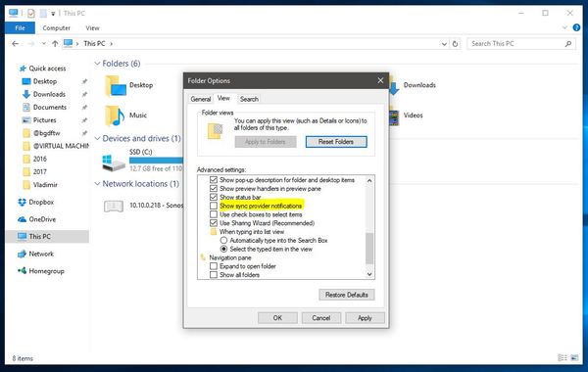Confirm Folder Options with OK
Screen dimensions: 588x372
tap(277, 318)
